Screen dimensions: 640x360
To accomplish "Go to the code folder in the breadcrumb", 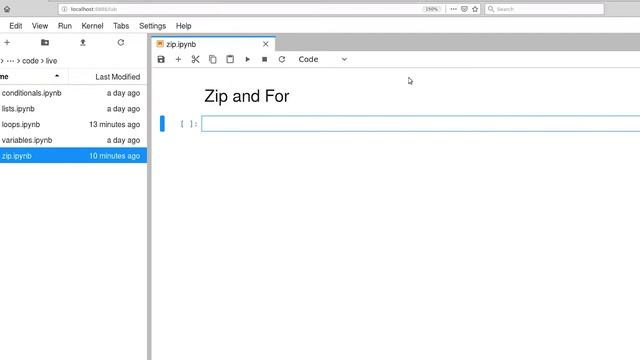I will coord(30,61).
